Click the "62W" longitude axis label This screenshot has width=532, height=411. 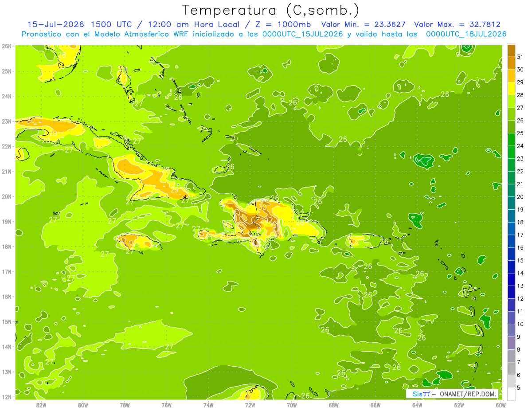pos(459,404)
